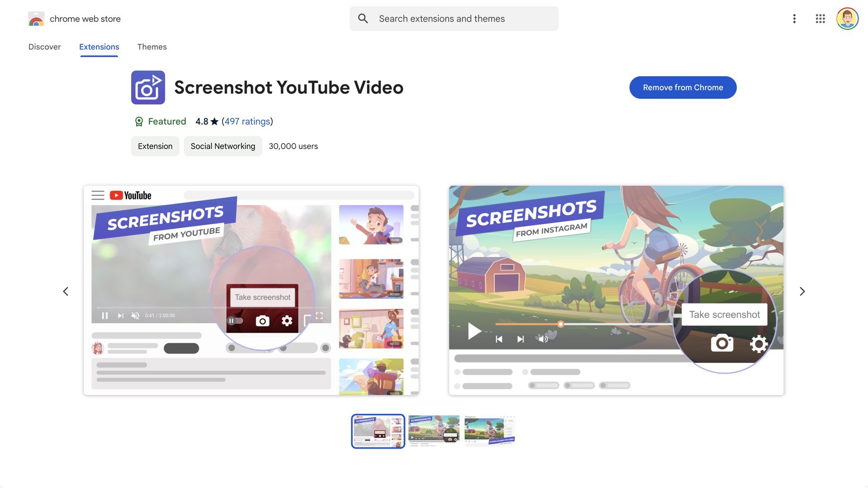Switch to the Themes tab

pyautogui.click(x=152, y=47)
